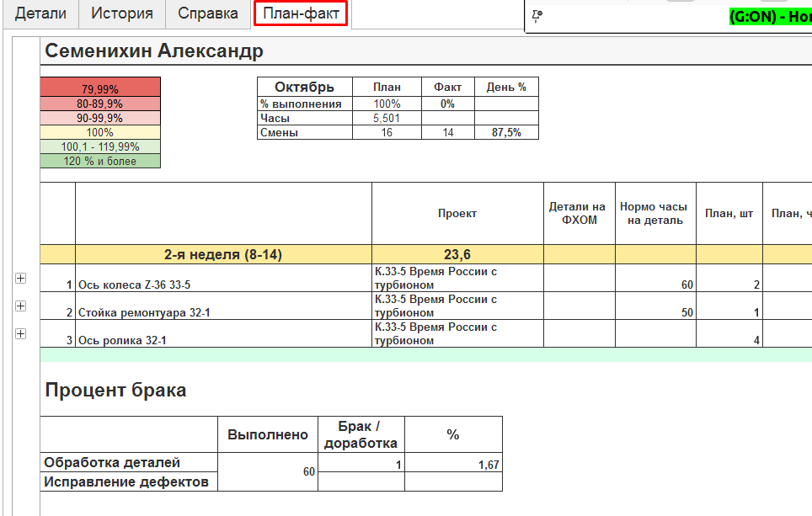Click the Нормо часы на деталь header
The image size is (812, 516).
point(654,214)
